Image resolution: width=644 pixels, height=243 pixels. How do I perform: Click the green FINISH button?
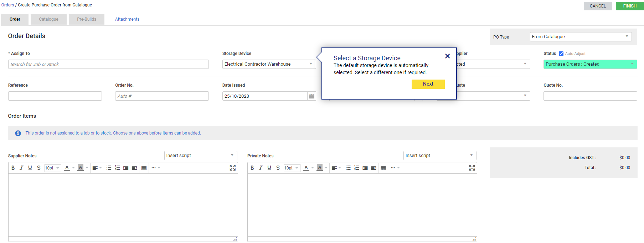630,6
